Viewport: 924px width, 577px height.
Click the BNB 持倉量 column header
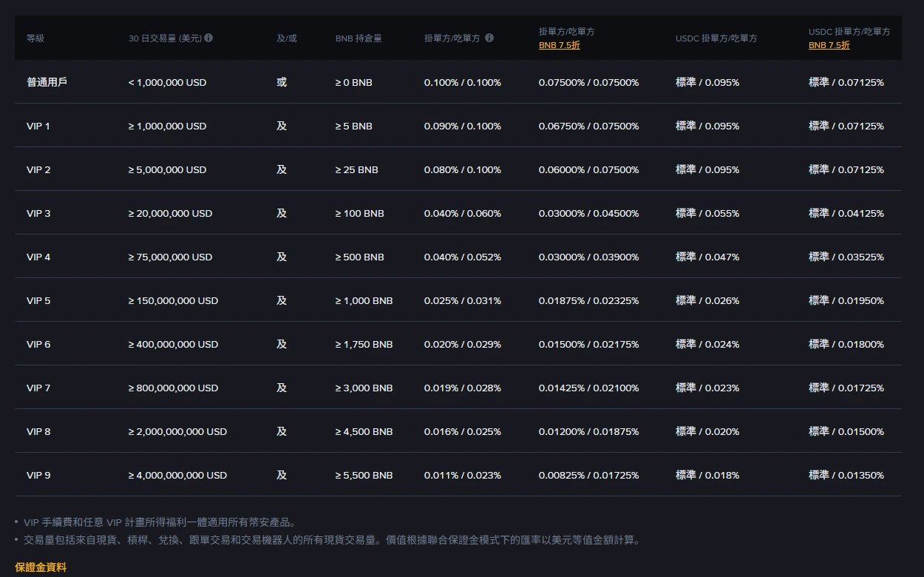[x=359, y=38]
